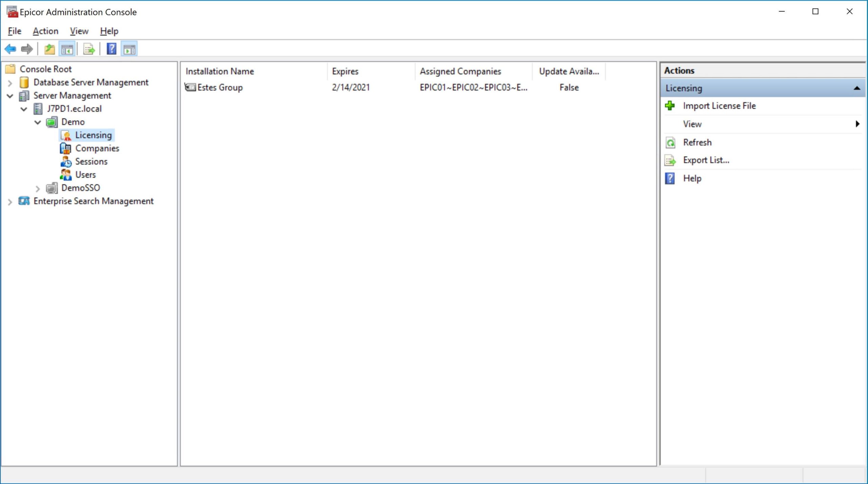Collapse the Demo node

(x=38, y=122)
